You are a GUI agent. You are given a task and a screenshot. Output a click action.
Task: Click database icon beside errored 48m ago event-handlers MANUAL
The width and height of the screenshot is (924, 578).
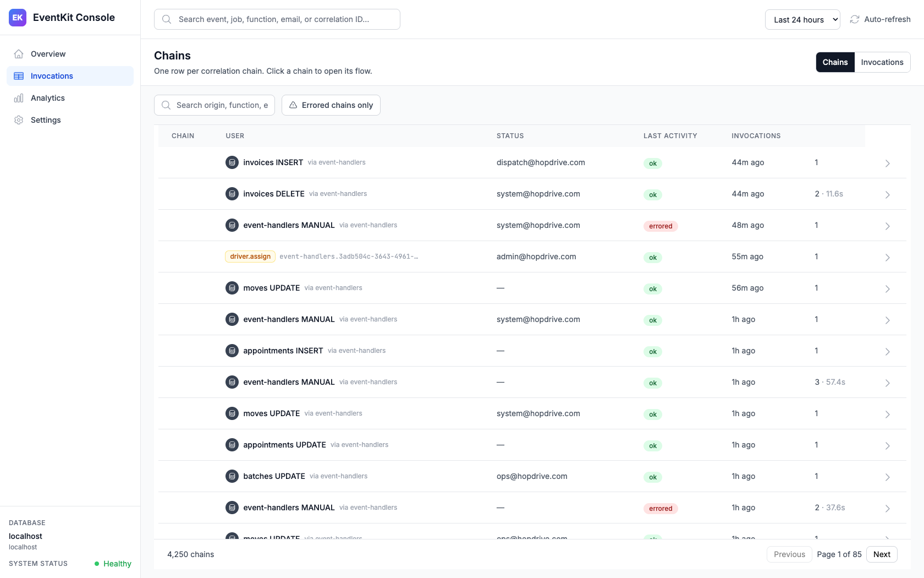click(232, 225)
